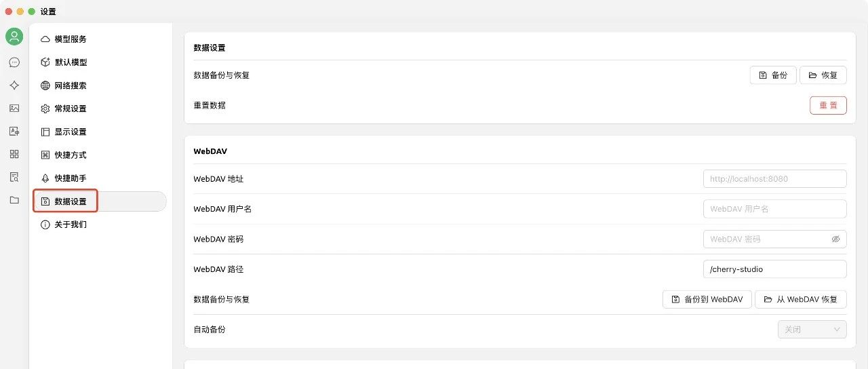Open the translate sidebar icon
This screenshot has height=369, width=868.
(14, 132)
